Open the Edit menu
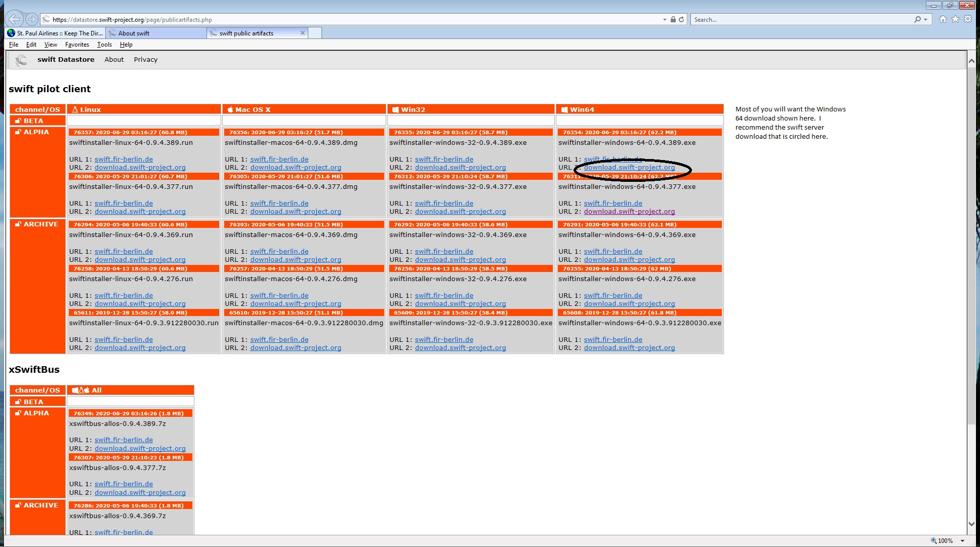Viewport: 980px width, 547px height. pos(31,45)
